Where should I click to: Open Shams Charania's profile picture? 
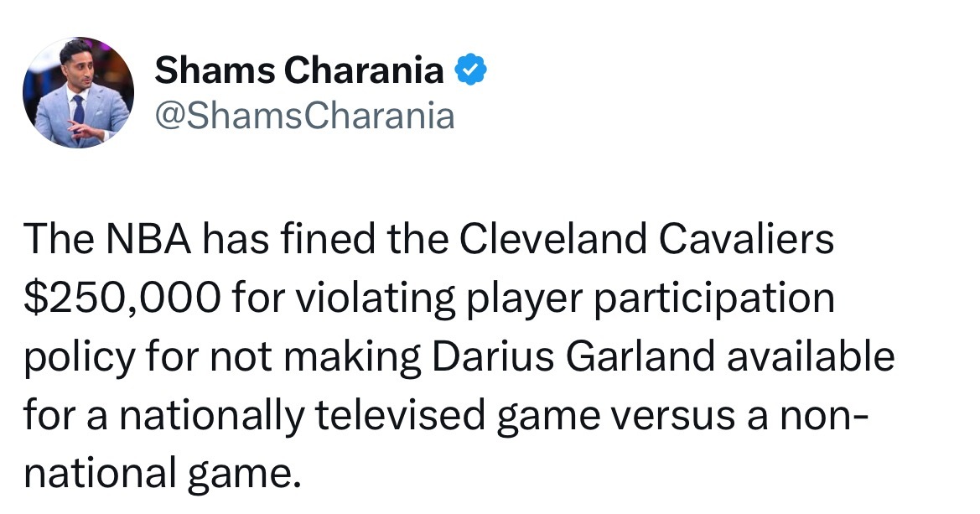pyautogui.click(x=78, y=92)
